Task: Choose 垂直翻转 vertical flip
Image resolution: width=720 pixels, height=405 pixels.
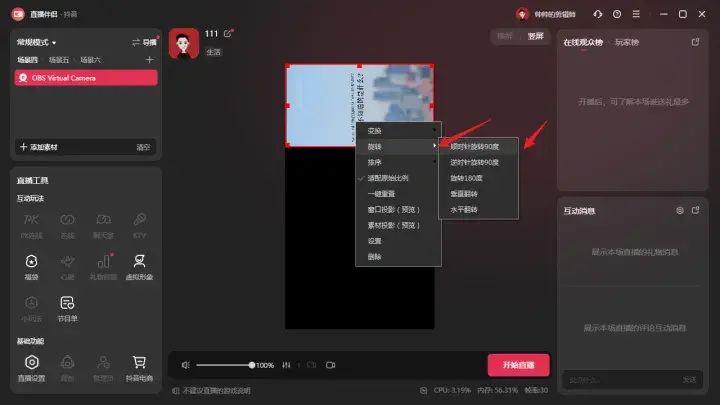Action: [478, 194]
